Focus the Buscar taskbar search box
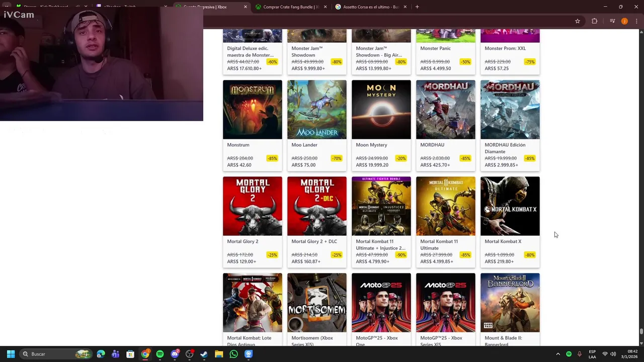 click(56, 354)
